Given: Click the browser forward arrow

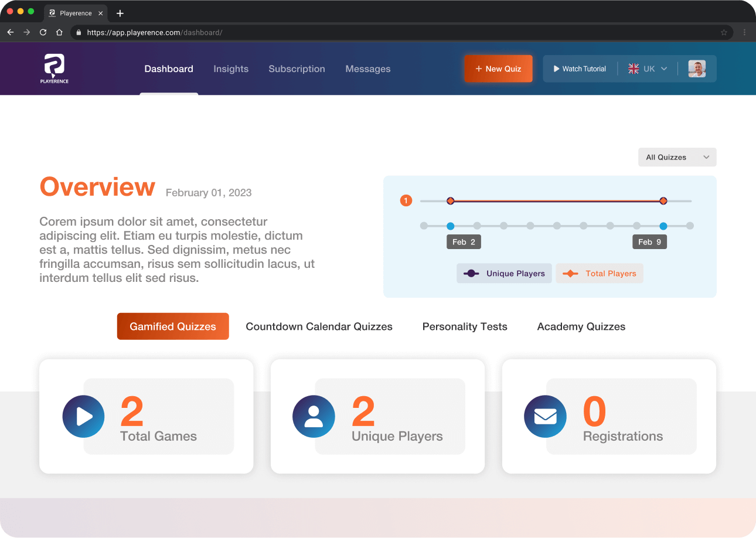Looking at the screenshot, I should [x=27, y=32].
